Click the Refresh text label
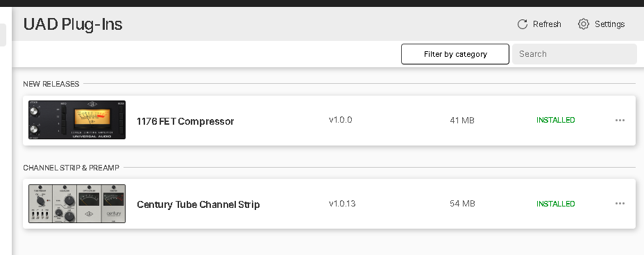 pyautogui.click(x=547, y=24)
